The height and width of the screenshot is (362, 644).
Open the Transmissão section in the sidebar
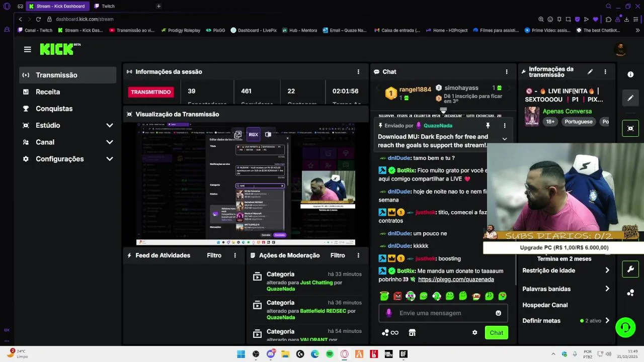[68, 75]
